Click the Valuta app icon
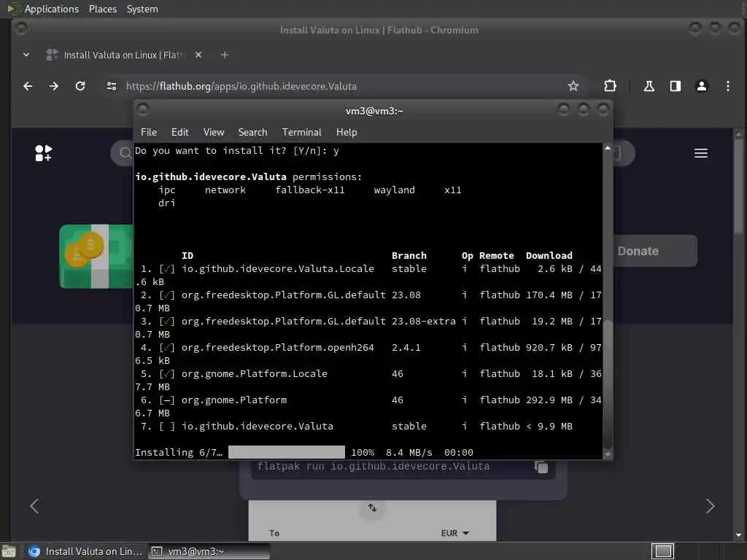The width and height of the screenshot is (747, 560). click(x=96, y=256)
